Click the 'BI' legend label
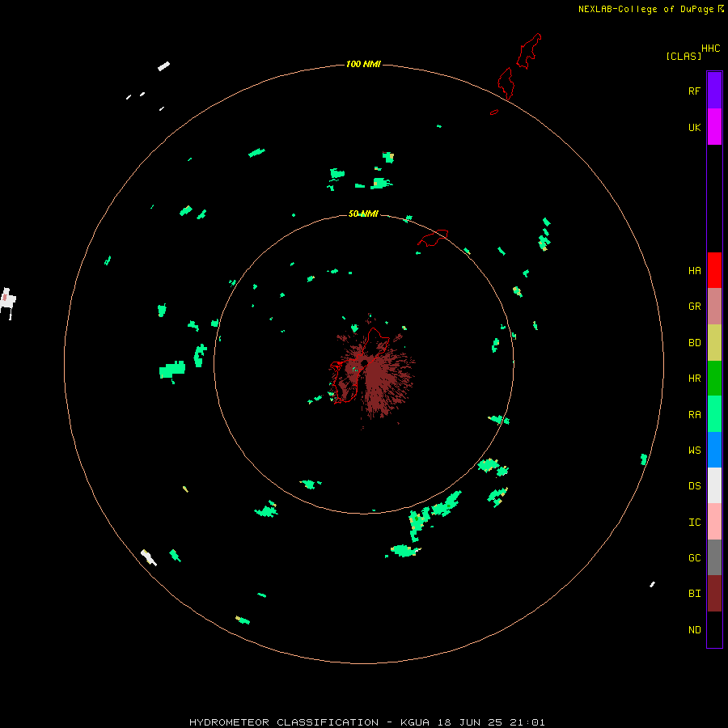This screenshot has height=728, width=728. click(694, 594)
